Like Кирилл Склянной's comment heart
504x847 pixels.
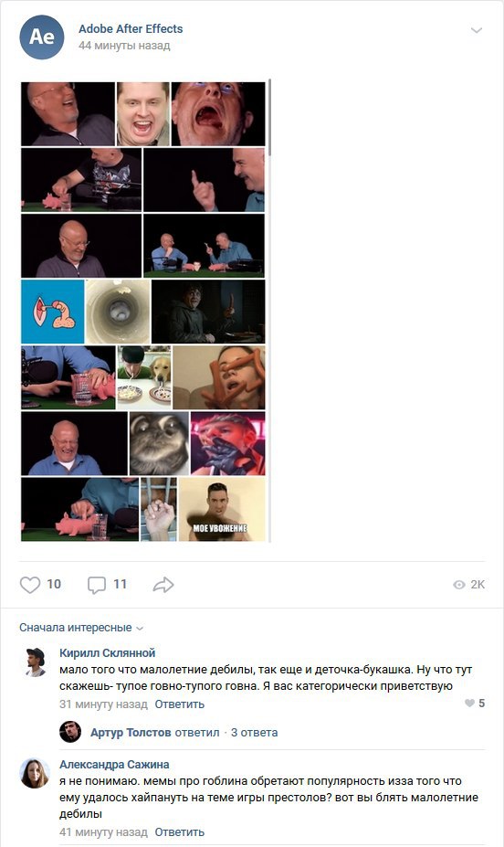tap(469, 703)
